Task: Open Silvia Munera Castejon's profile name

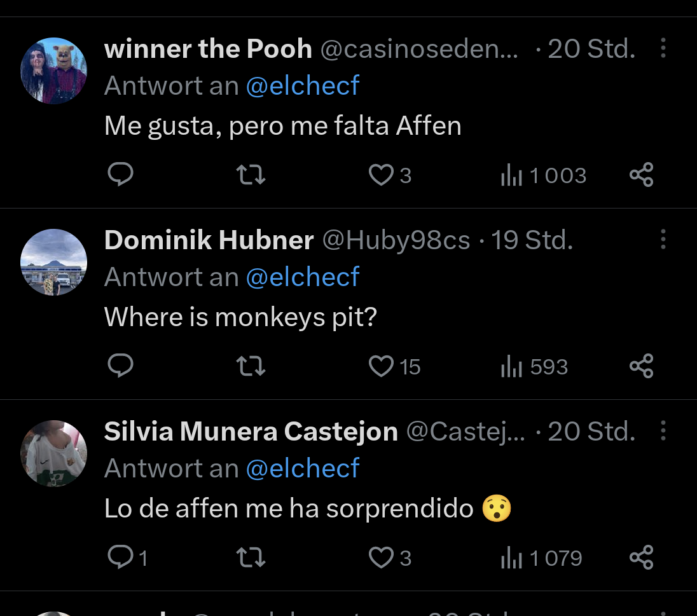Action: (251, 432)
